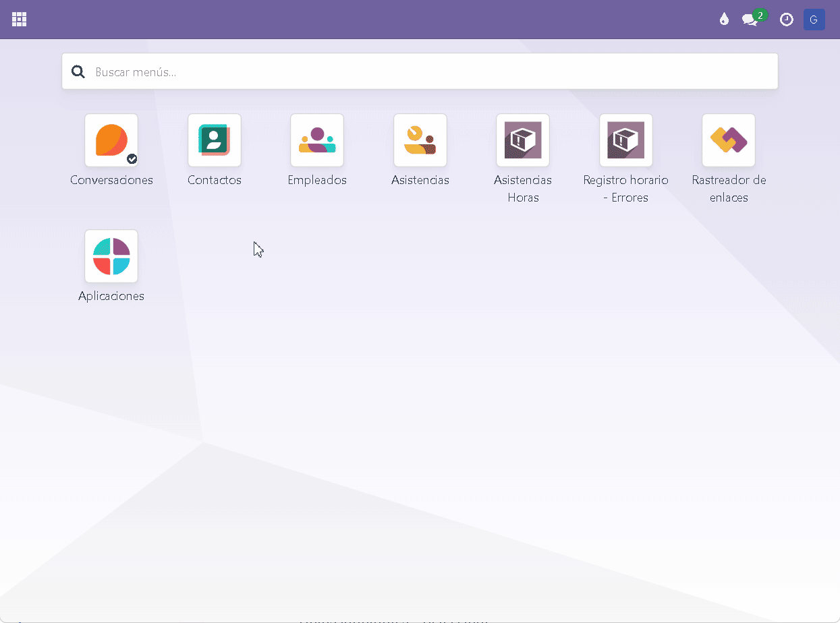Select the 'Rastreador de enlaces' text label
This screenshot has width=840, height=623.
(728, 189)
